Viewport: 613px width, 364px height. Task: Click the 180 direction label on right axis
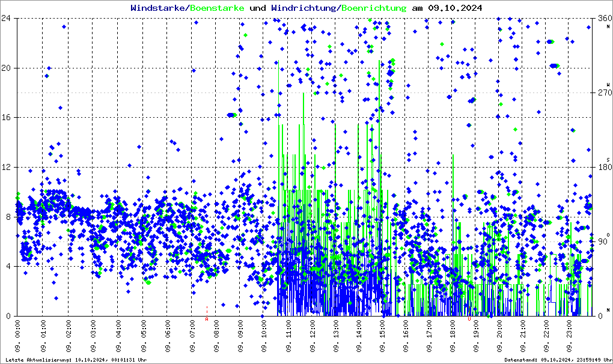click(x=603, y=167)
